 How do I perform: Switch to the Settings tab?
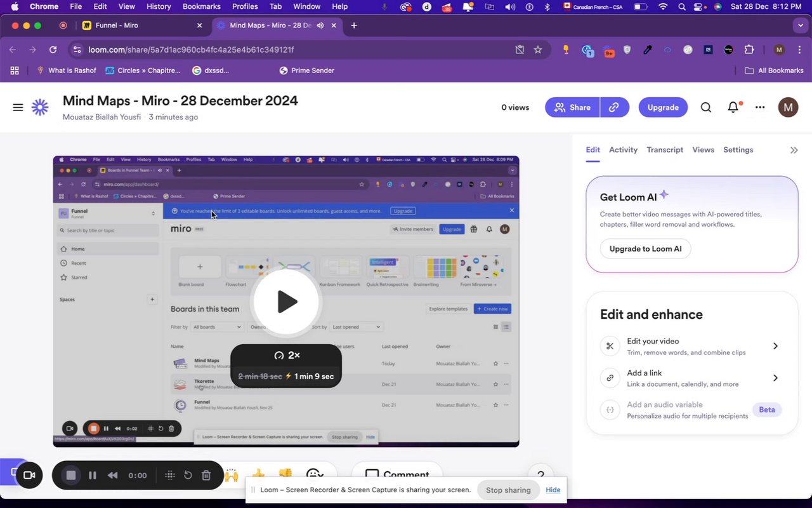pyautogui.click(x=738, y=150)
